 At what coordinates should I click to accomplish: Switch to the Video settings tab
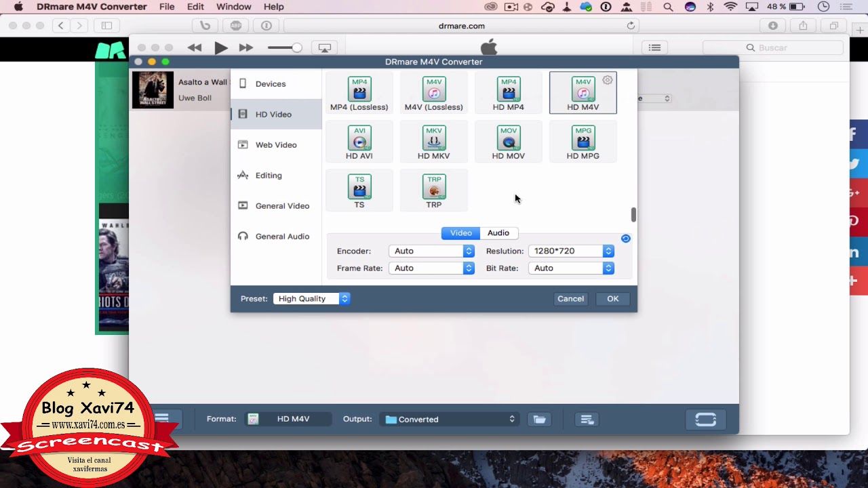pyautogui.click(x=460, y=233)
